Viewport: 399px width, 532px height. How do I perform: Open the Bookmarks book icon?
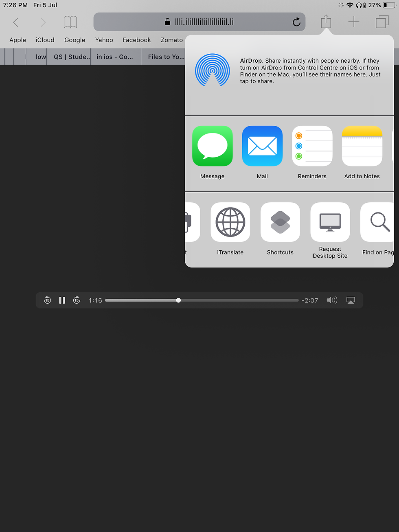(x=70, y=22)
